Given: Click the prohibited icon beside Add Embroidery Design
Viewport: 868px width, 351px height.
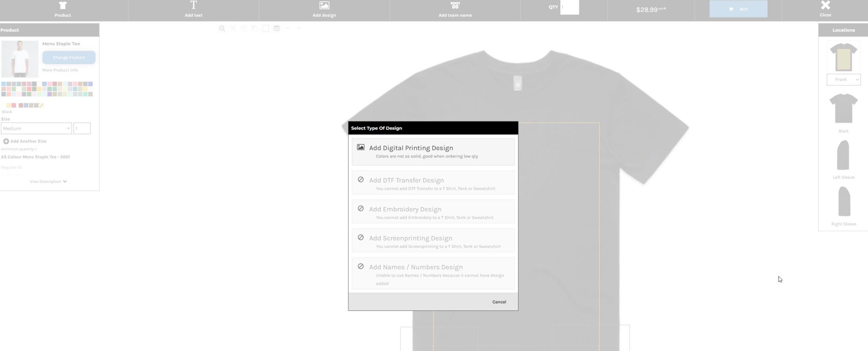Looking at the screenshot, I should tap(361, 208).
